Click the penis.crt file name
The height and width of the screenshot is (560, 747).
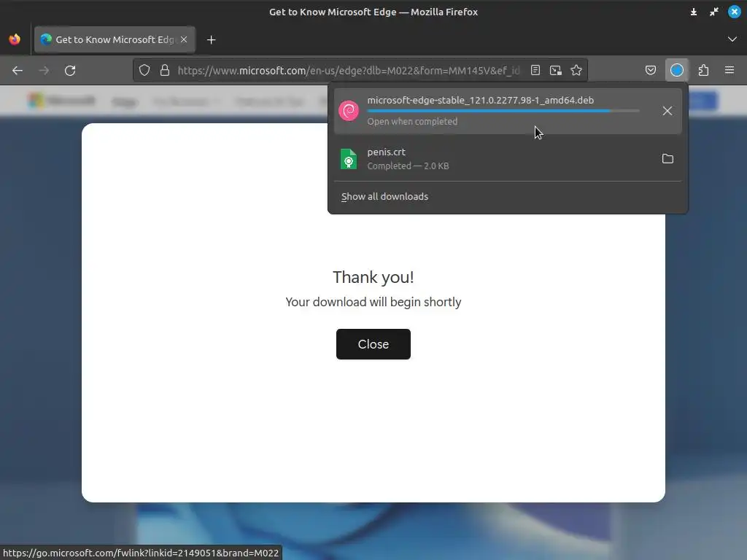pyautogui.click(x=387, y=152)
